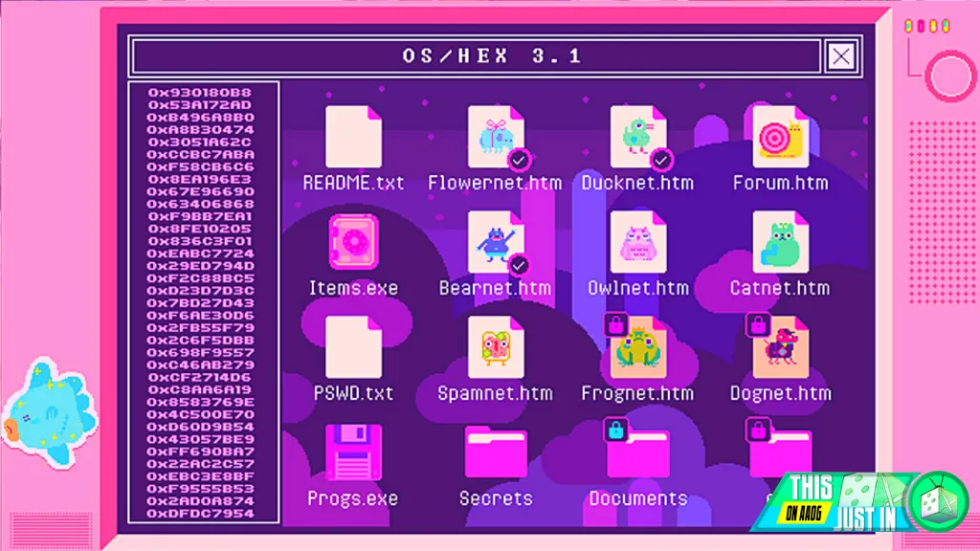Select hex line 0x63406868
The width and height of the screenshot is (980, 551).
(x=200, y=205)
